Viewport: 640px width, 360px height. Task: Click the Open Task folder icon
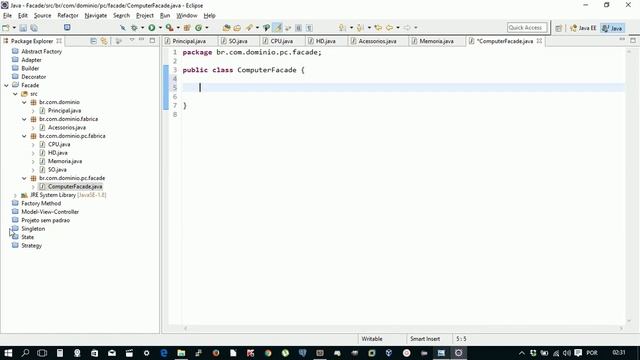pyautogui.click(x=237, y=28)
